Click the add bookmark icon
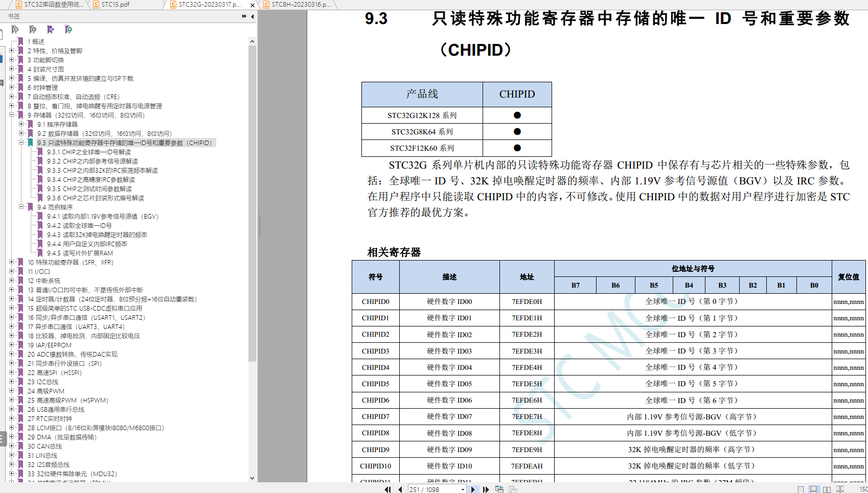The width and height of the screenshot is (868, 493). pos(33,30)
